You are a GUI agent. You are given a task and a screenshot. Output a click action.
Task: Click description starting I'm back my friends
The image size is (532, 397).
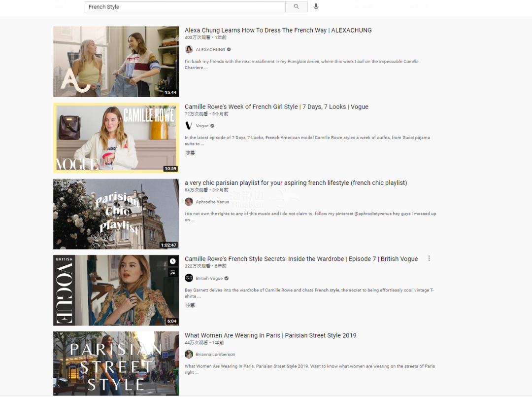click(x=301, y=65)
